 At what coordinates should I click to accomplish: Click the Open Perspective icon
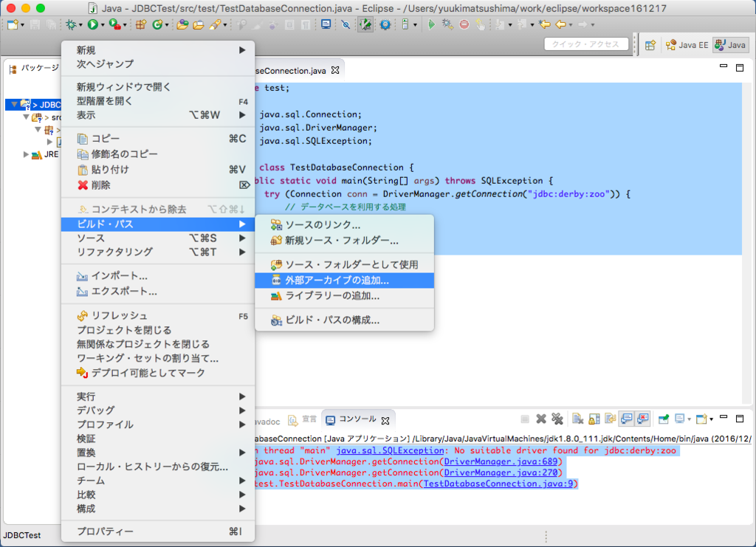pos(650,45)
